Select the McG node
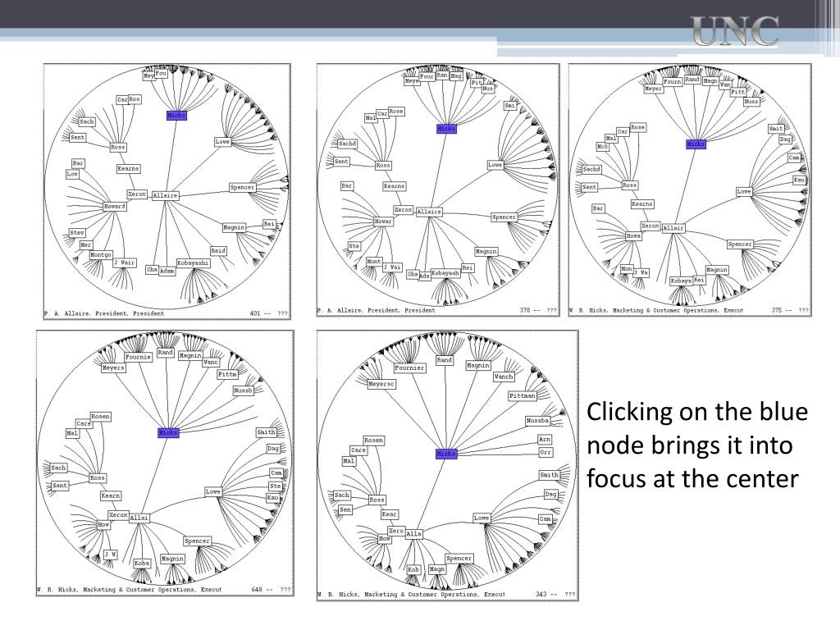This screenshot has width=840, height=630. (x=603, y=146)
